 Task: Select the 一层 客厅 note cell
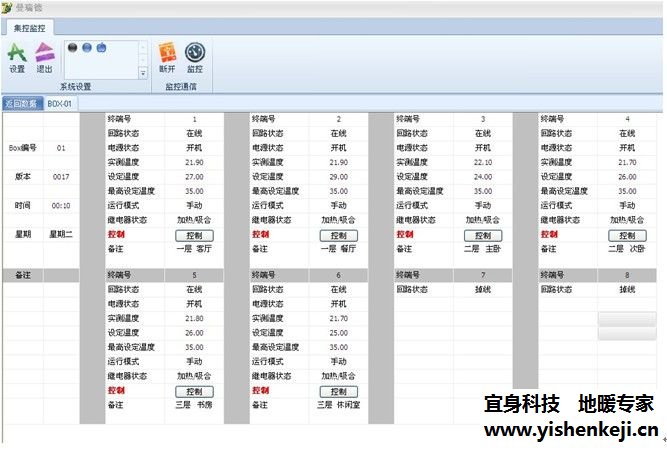tap(194, 249)
